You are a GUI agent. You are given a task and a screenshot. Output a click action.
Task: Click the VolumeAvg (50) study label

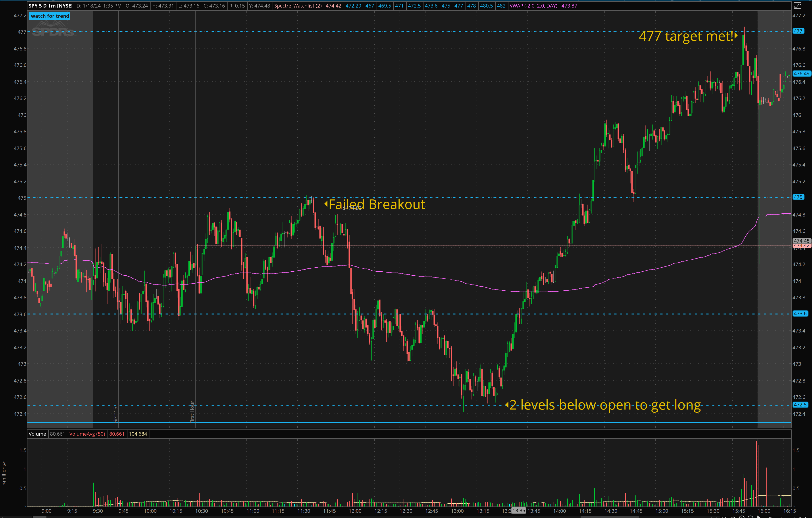click(87, 434)
